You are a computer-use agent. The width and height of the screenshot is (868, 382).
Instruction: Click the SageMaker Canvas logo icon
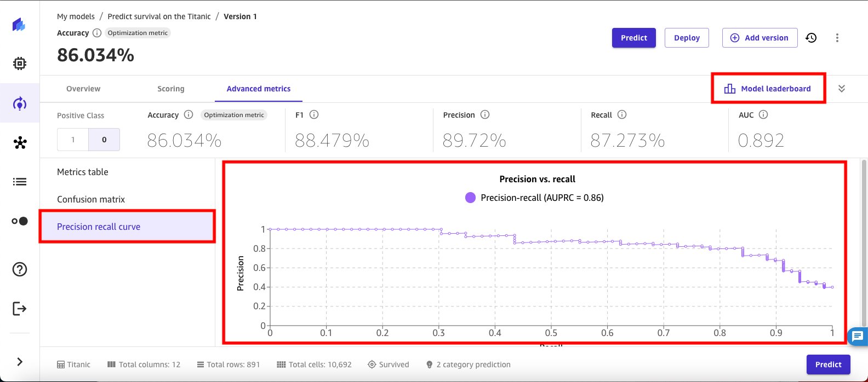point(19,25)
